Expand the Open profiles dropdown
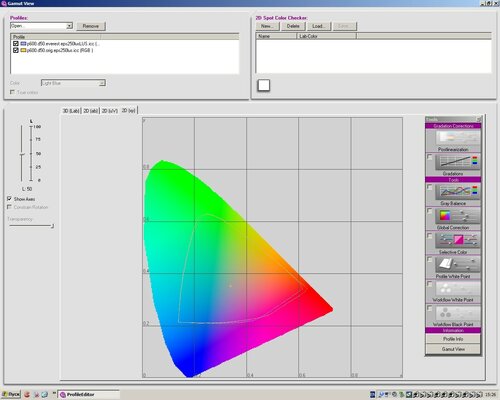500x400 pixels. click(69, 26)
